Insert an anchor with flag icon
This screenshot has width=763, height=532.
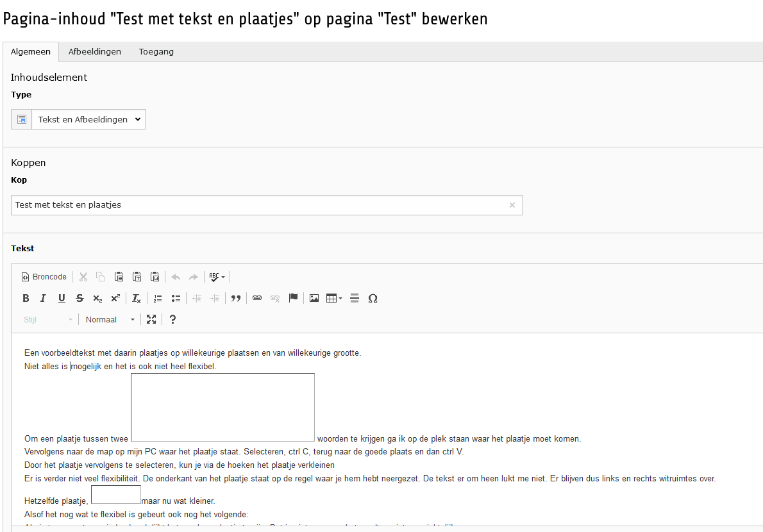click(293, 298)
